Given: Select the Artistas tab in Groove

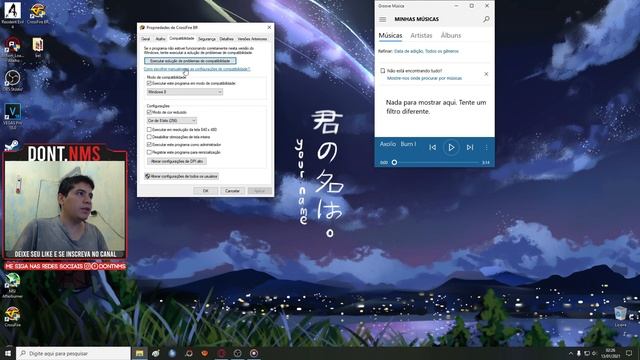Looking at the screenshot, I should [x=421, y=36].
